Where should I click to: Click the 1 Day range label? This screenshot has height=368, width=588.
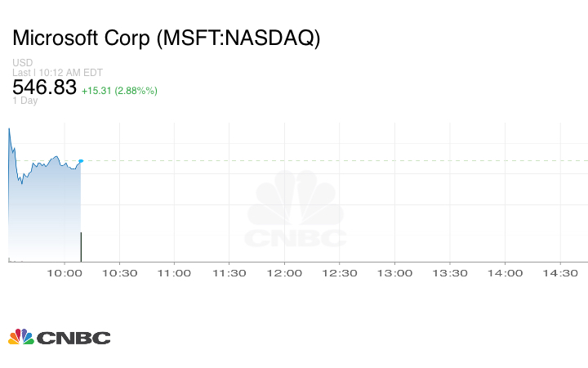click(x=25, y=101)
